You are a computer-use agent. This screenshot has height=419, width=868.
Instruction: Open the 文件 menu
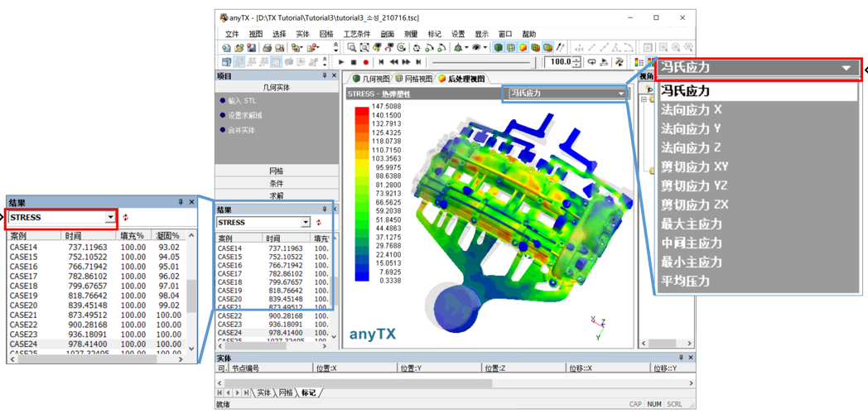(x=231, y=34)
